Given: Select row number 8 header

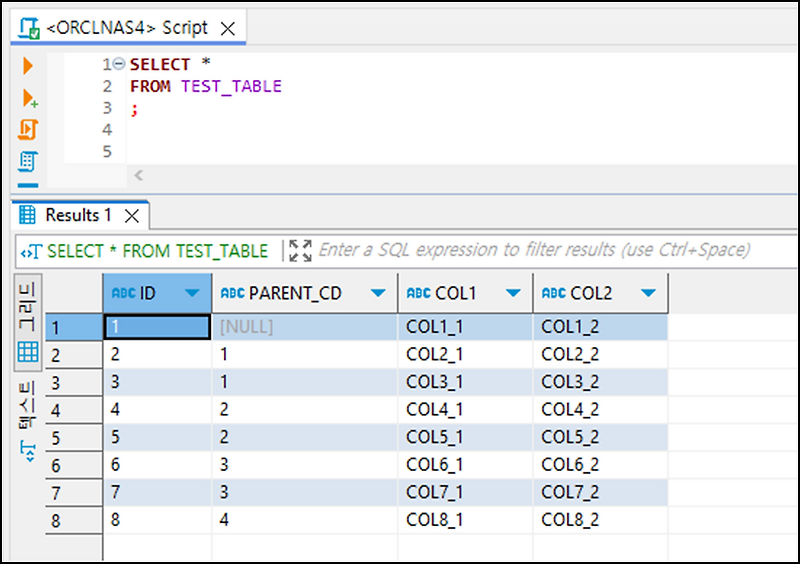Looking at the screenshot, I should (74, 520).
